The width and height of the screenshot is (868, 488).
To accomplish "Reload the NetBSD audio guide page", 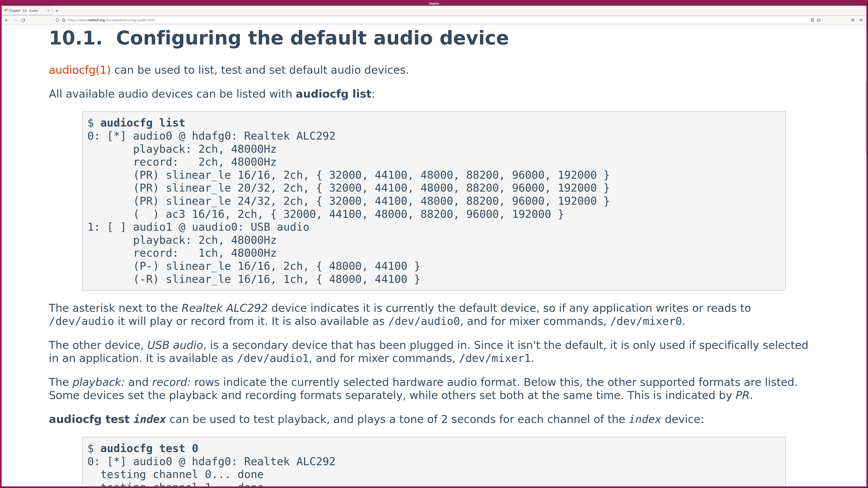I will [23, 20].
